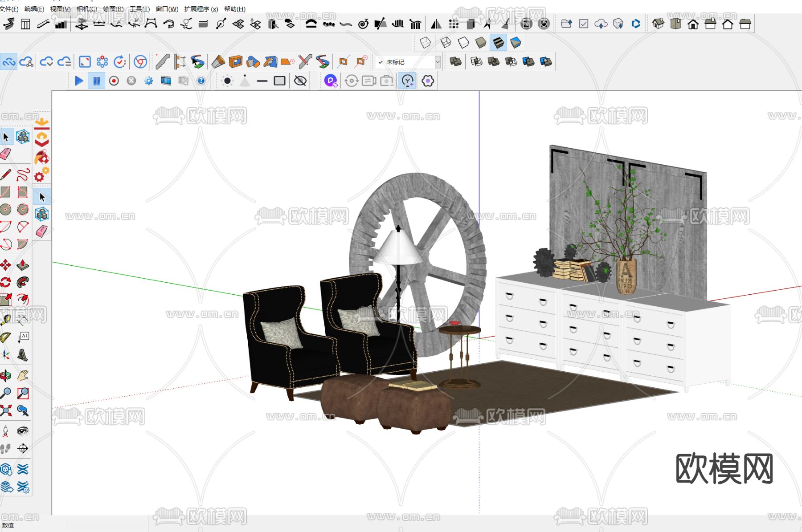This screenshot has height=532, width=802.
Task: Expand the 扩展程序 extensions menu
Action: [201, 9]
